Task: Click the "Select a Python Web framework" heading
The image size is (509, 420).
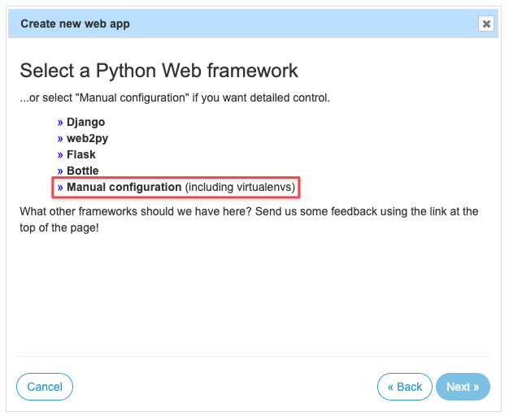Action: coord(159,70)
